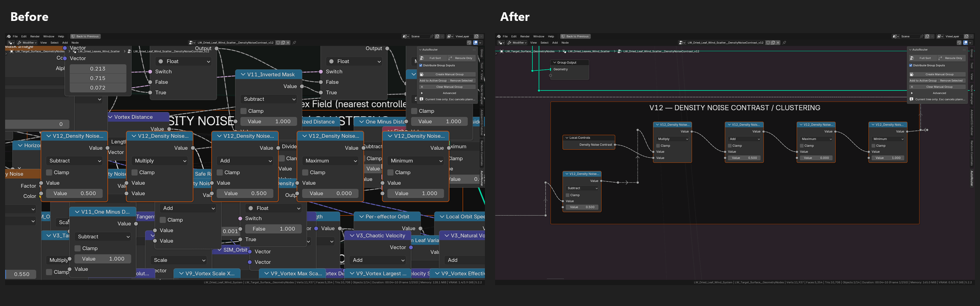Click Remove Selected in the Before AutoRouter panel

click(461, 81)
